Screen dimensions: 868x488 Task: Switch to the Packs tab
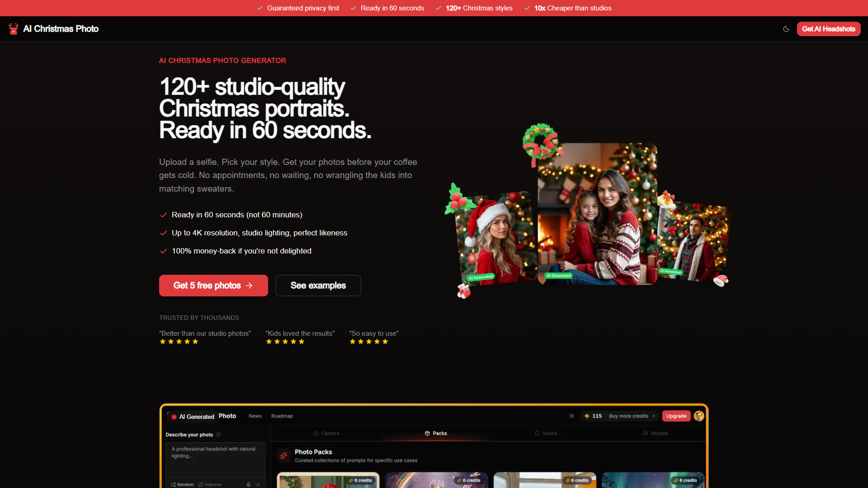(x=436, y=433)
